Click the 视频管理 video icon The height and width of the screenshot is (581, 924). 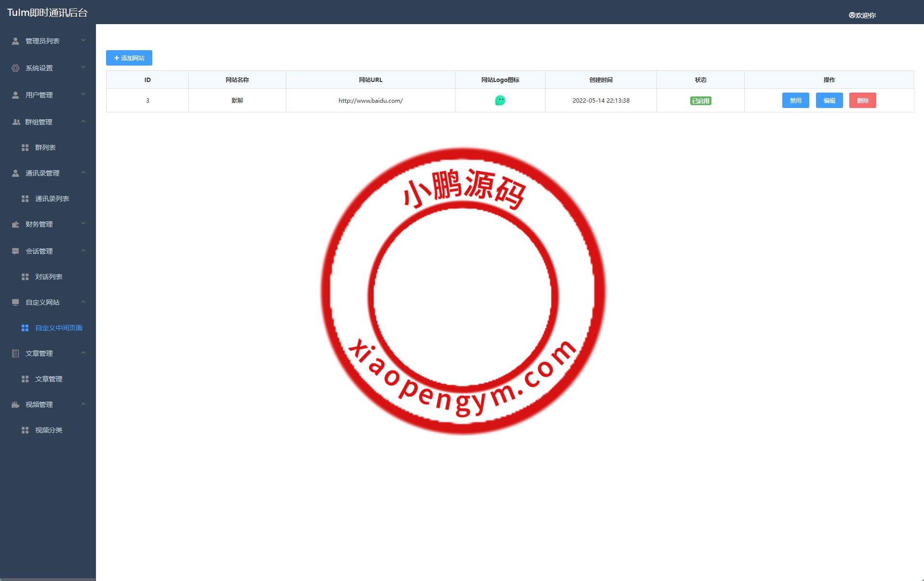click(x=15, y=405)
